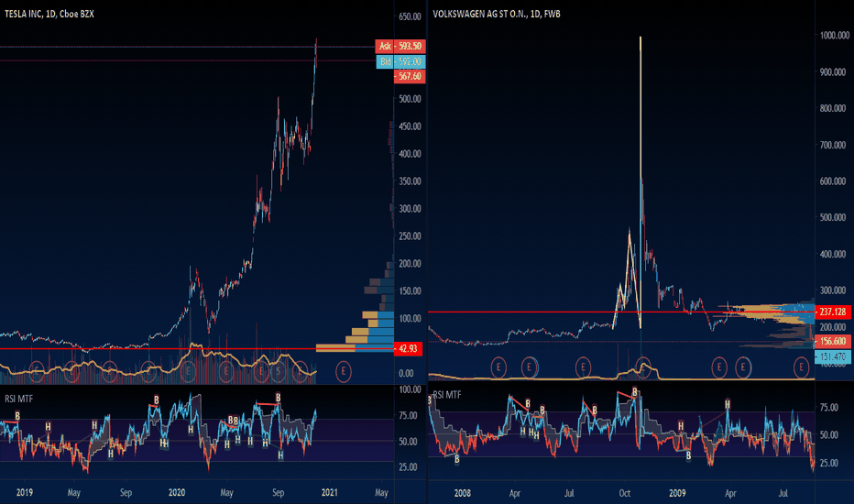854x504 pixels.
Task: Click the upcoming earnings E marker after Tesla's last candle
Action: [x=343, y=372]
